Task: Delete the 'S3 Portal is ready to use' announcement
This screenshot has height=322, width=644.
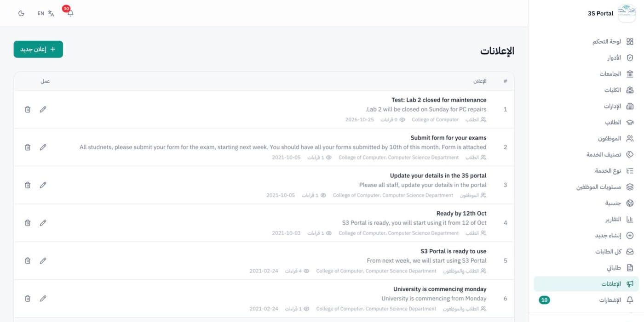Action: tap(28, 260)
